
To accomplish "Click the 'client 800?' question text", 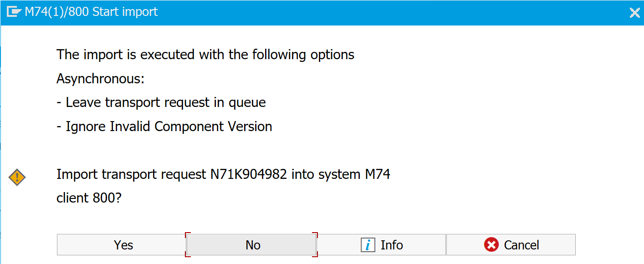I will pos(89,198).
